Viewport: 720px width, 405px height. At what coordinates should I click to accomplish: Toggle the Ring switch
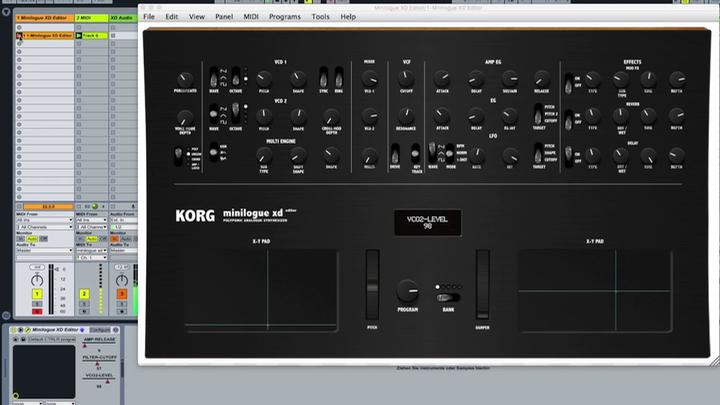[339, 77]
